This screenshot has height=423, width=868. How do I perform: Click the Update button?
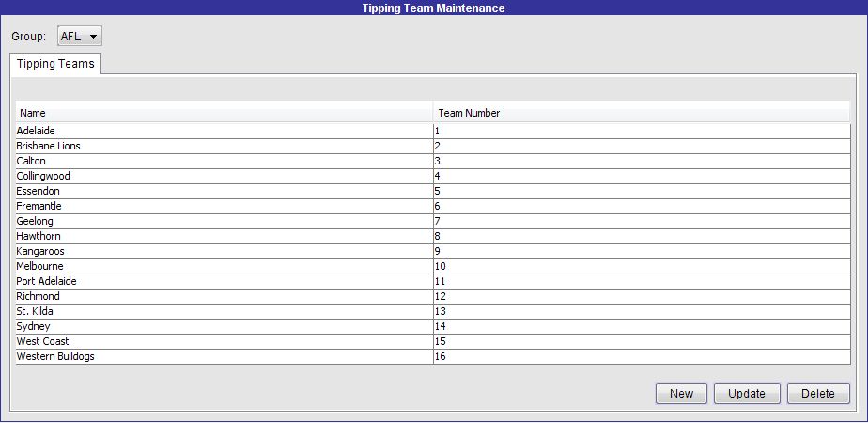click(747, 394)
